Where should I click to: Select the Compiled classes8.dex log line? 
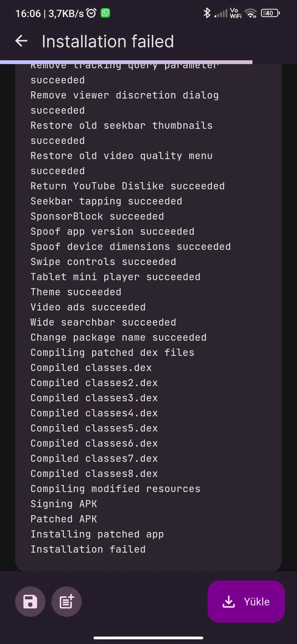pos(94,473)
